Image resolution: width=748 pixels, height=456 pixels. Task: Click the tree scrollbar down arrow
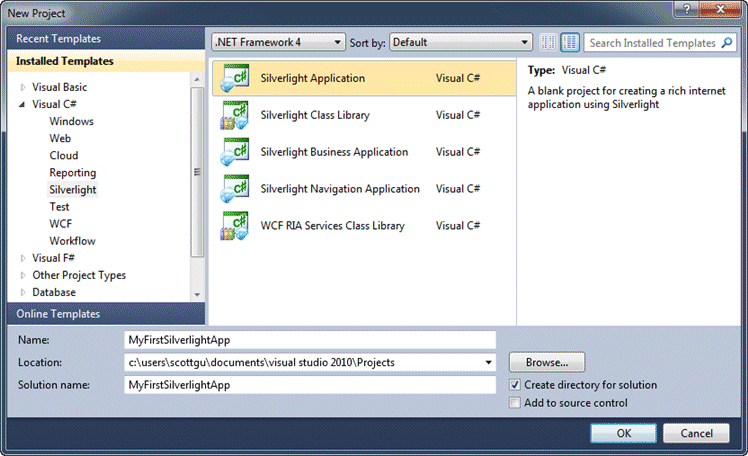click(x=197, y=295)
